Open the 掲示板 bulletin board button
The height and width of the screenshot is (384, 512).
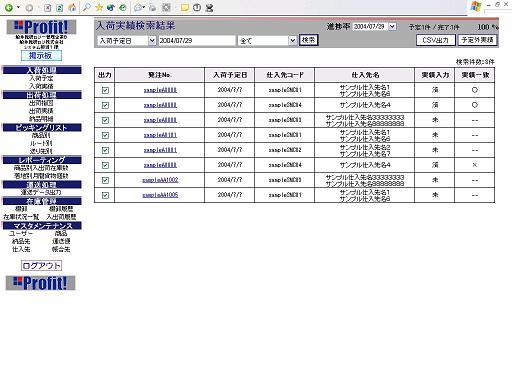click(x=41, y=56)
